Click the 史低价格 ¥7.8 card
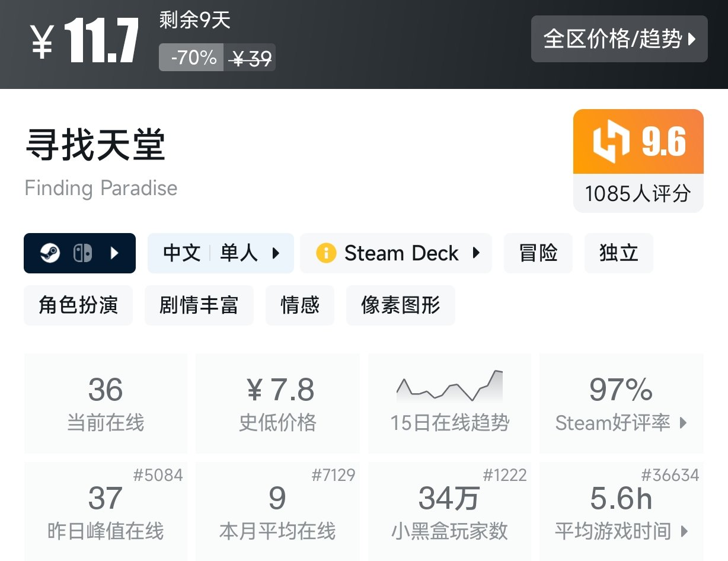The width and height of the screenshot is (728, 561). coord(277,403)
